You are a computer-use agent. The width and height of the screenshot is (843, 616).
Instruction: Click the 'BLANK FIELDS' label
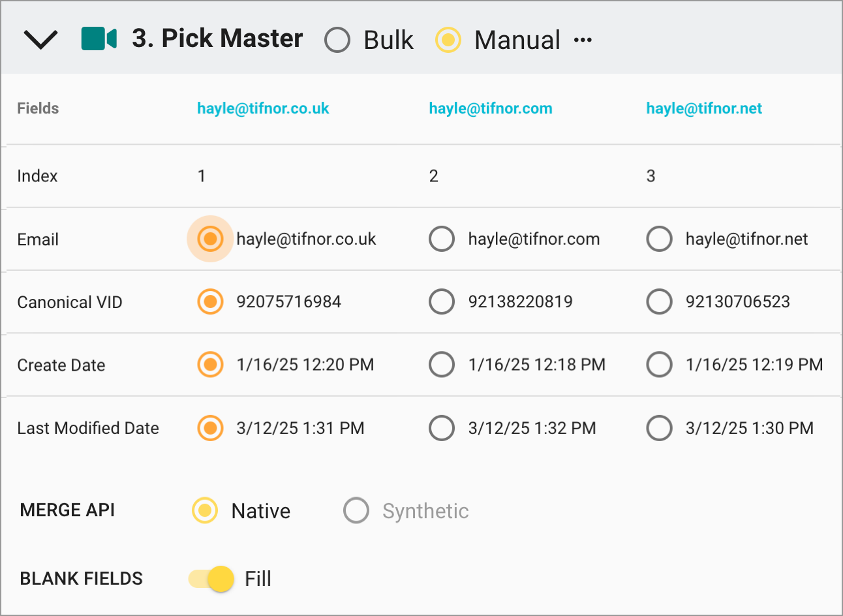[x=82, y=579]
